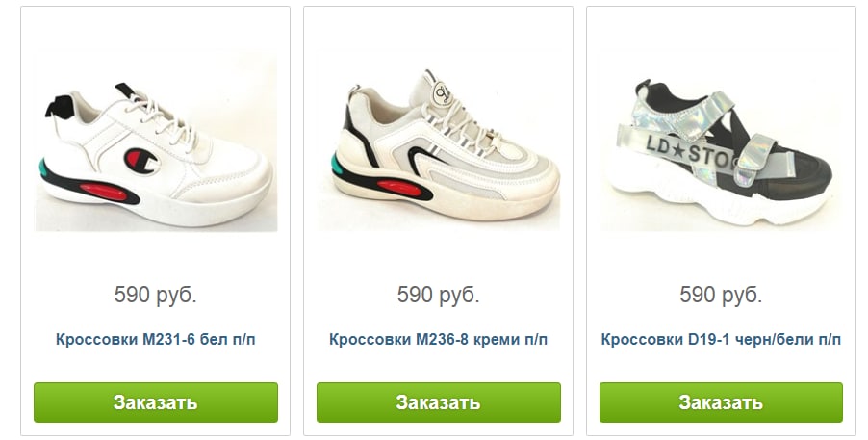The image size is (868, 440).
Task: Open the white M231-6 sneaker photo
Action: 156,141
